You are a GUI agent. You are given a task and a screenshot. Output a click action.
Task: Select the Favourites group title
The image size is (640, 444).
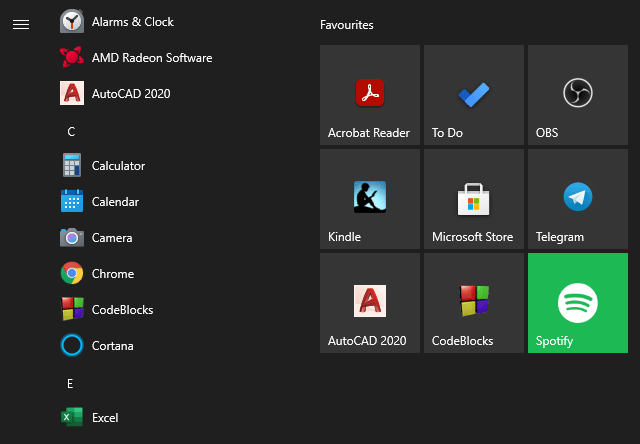point(347,25)
